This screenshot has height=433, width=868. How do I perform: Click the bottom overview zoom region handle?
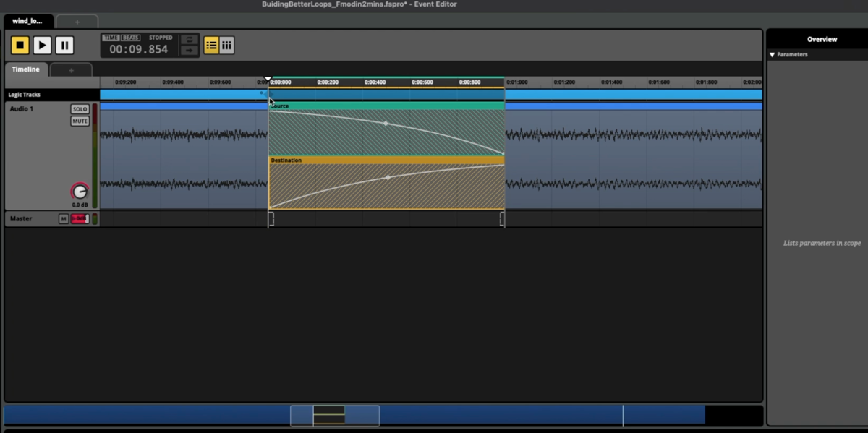coord(335,416)
